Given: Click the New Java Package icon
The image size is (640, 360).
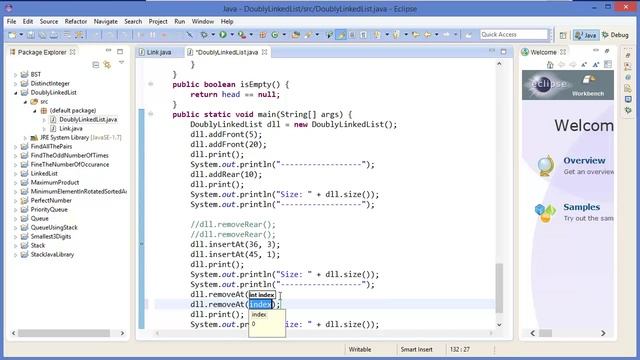Looking at the screenshot, I should point(262,35).
